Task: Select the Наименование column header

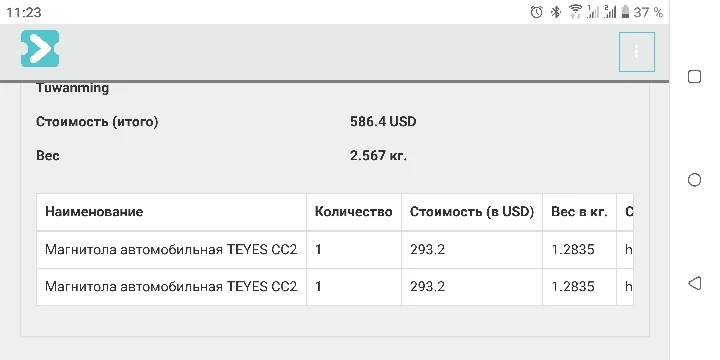Action: pos(94,212)
